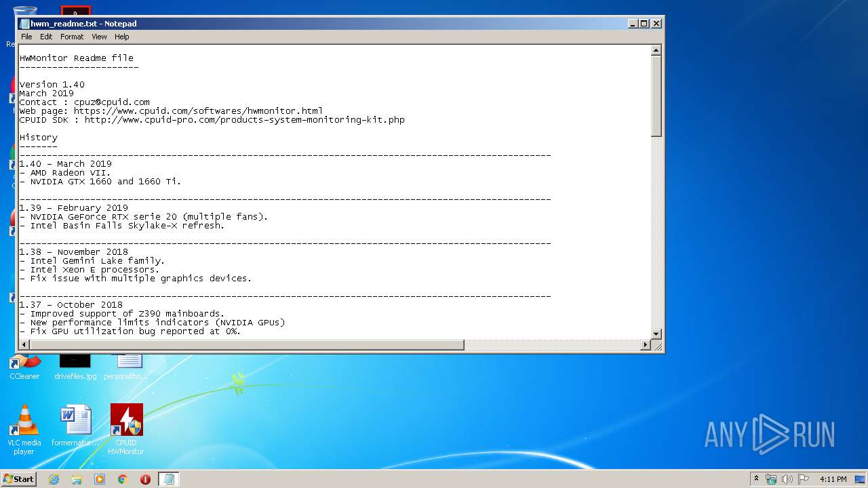This screenshot has height=488, width=868.
Task: Click 'Improved support of Z390 mainboards' line
Action: (x=122, y=314)
